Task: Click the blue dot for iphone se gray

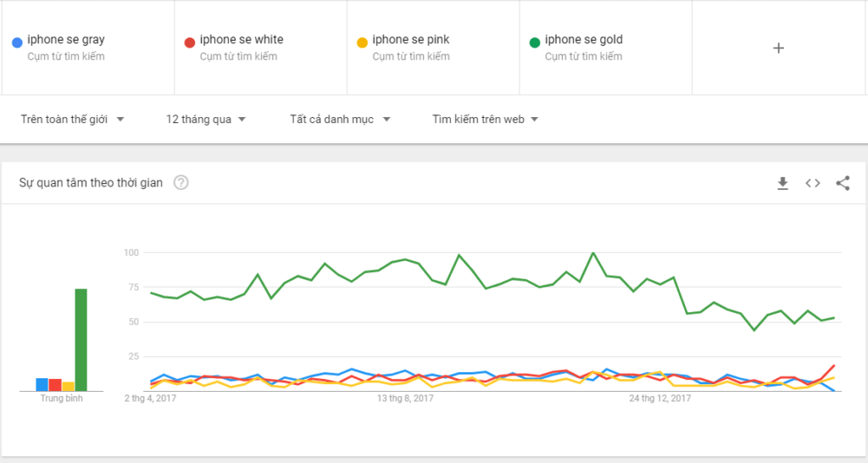Action: coord(17,41)
